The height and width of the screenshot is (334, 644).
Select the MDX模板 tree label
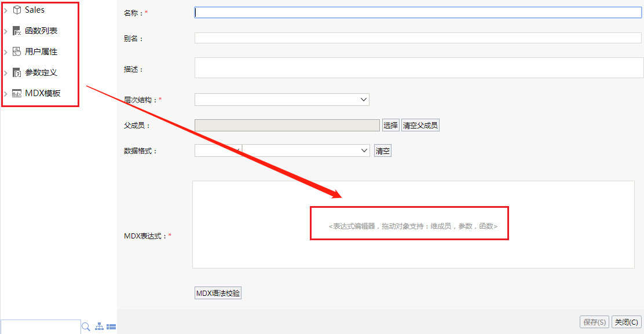tap(43, 94)
